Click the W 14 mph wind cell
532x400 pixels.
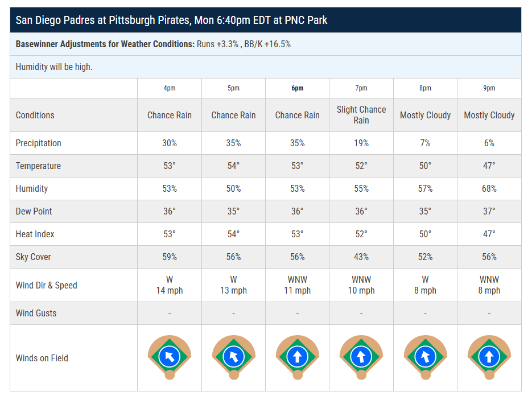tap(170, 285)
